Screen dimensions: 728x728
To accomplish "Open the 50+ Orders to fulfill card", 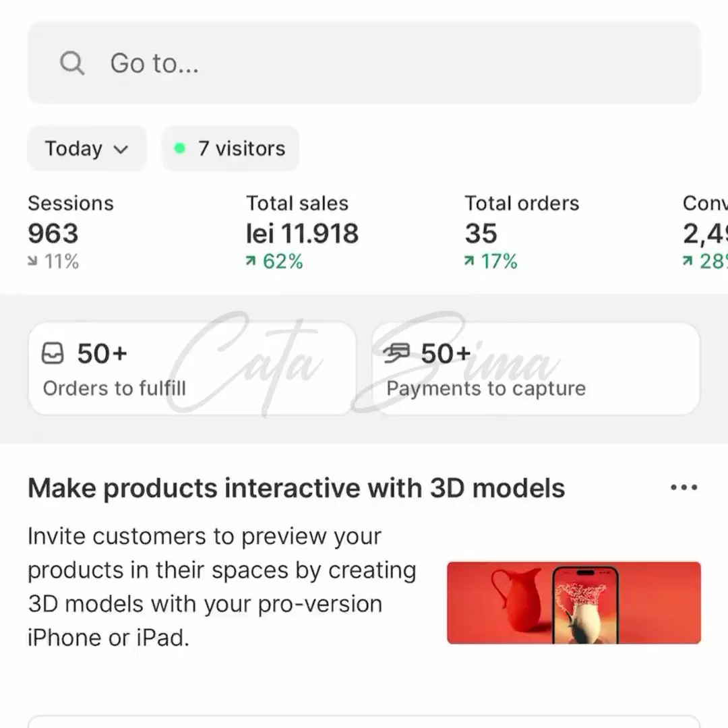I will point(191,369).
